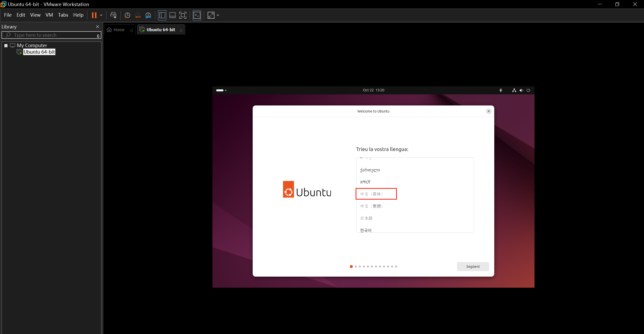Enter full screen mode icon
Image resolution: width=644 pixels, height=334 pixels.
click(x=183, y=15)
